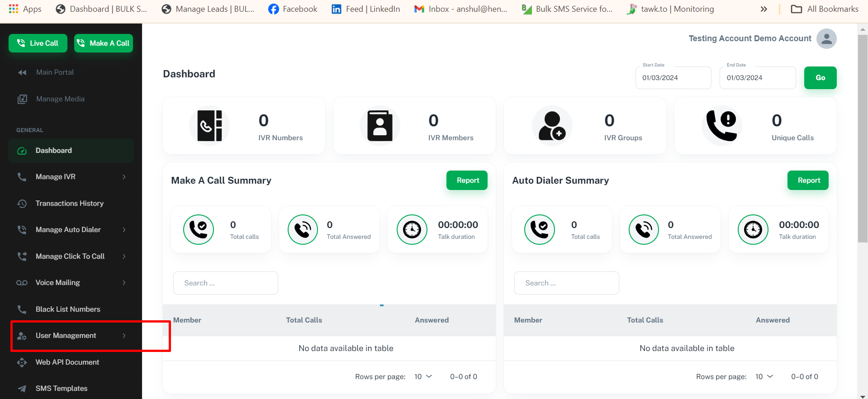
Task: Click the IVR Groups add-user icon
Action: point(552,126)
